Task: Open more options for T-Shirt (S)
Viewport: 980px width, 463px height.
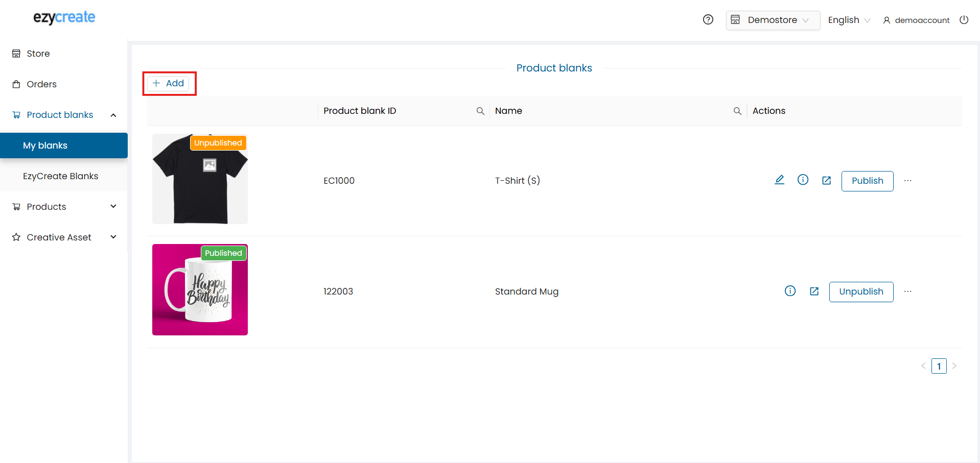Action: (x=907, y=181)
